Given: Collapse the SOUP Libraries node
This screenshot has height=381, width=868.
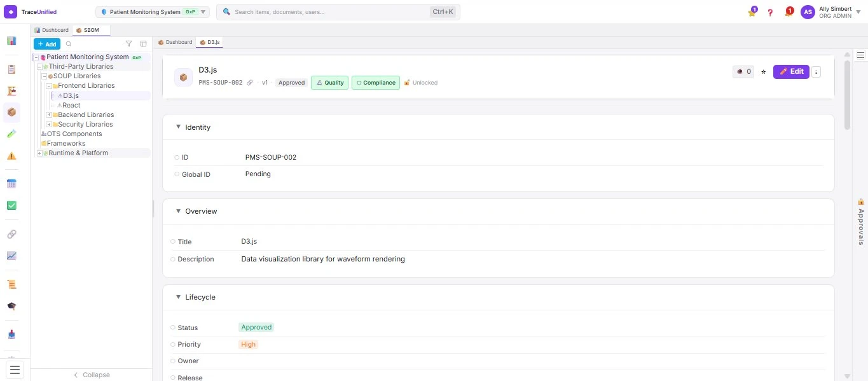Looking at the screenshot, I should (x=44, y=76).
